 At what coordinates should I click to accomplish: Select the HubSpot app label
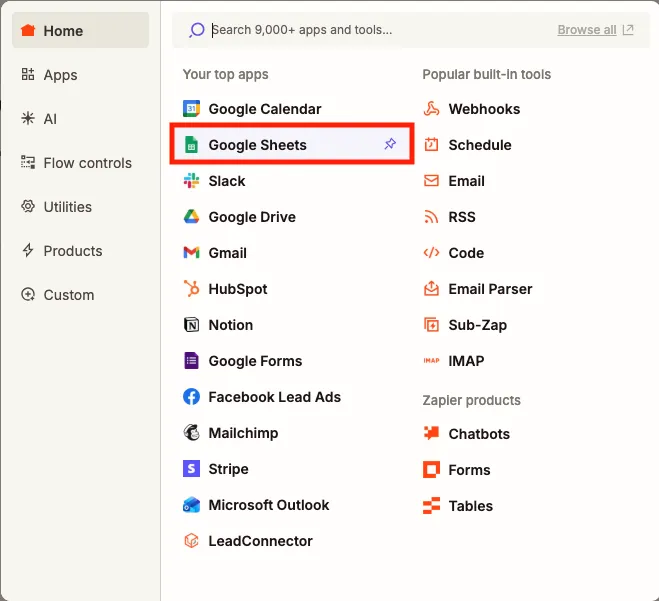(x=238, y=289)
